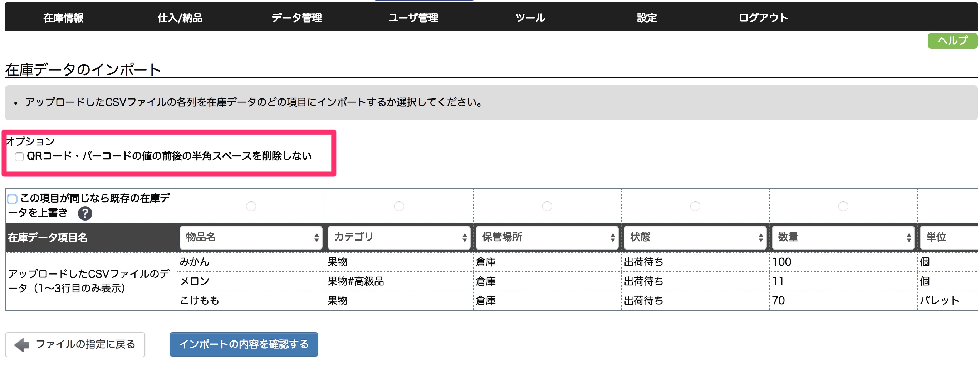Open the 仕入/納品 menu

180,18
